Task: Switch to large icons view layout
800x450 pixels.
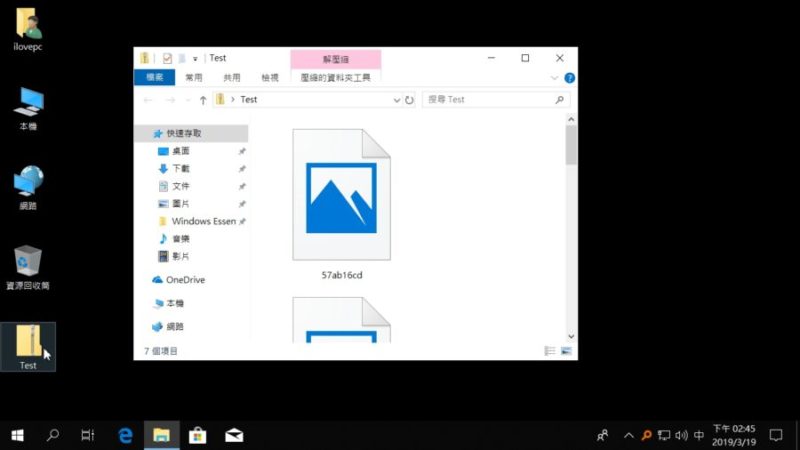Action: point(566,351)
